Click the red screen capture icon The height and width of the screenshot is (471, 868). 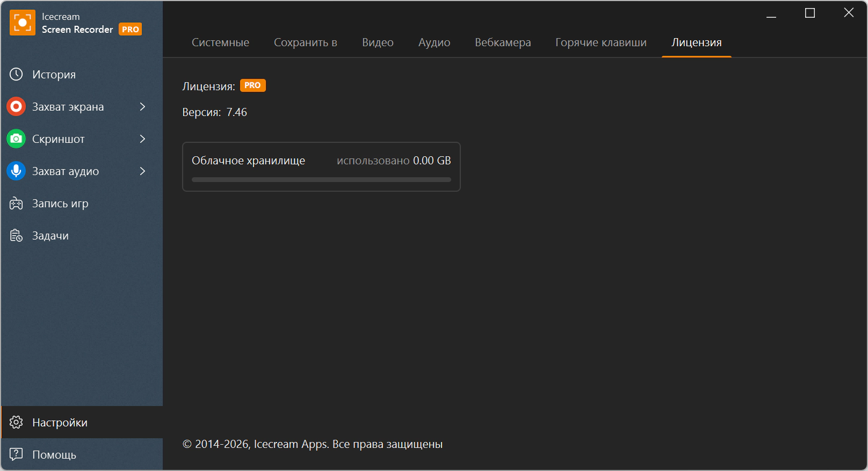(16, 107)
